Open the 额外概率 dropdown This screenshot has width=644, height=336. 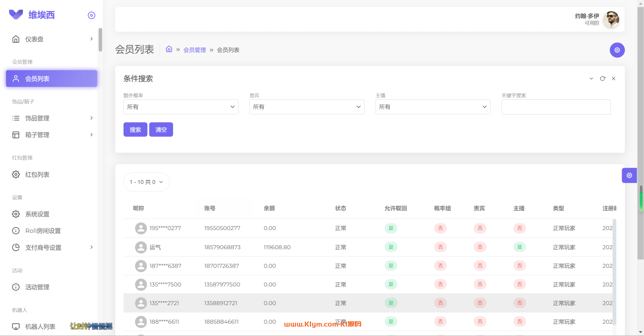[181, 107]
